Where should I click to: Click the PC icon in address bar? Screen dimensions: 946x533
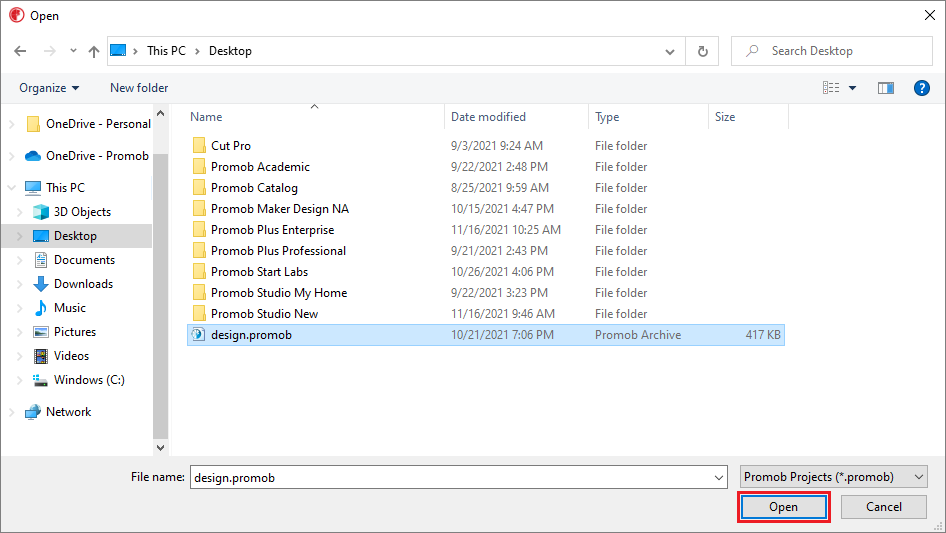point(118,51)
